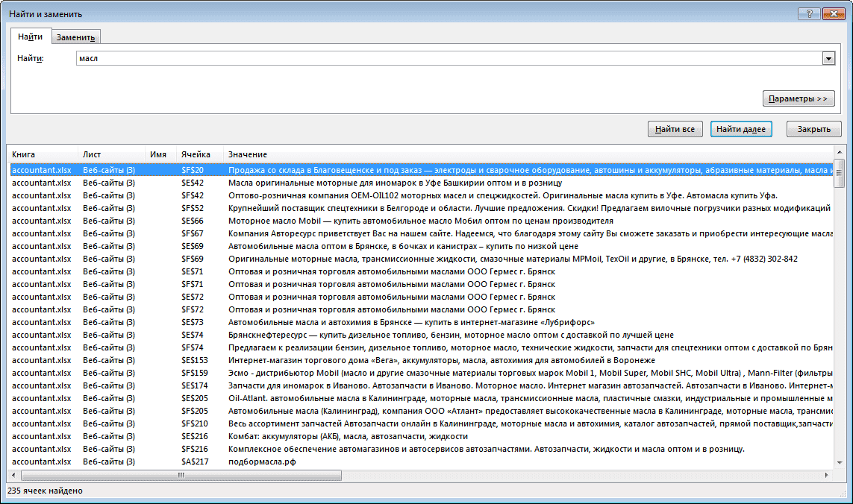Select the result row for cell $E$205

click(x=421, y=399)
